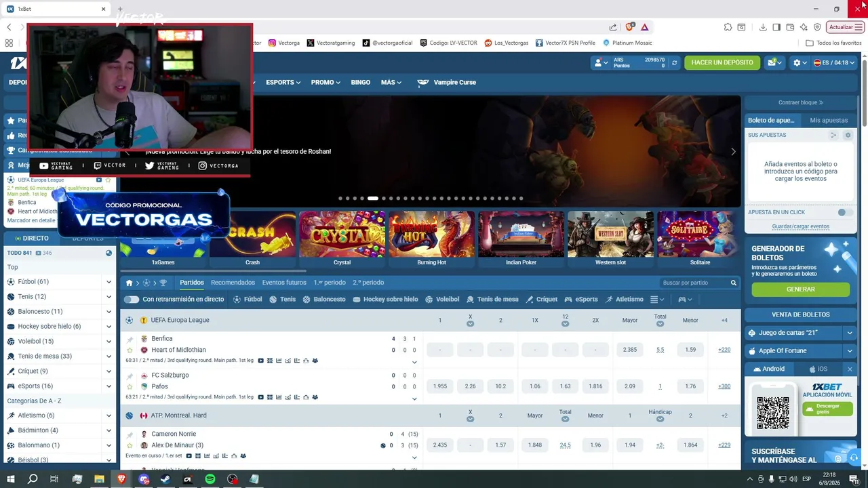Expand the Juego de cartas "21" panel
This screenshot has width=868, height=488.
849,333
